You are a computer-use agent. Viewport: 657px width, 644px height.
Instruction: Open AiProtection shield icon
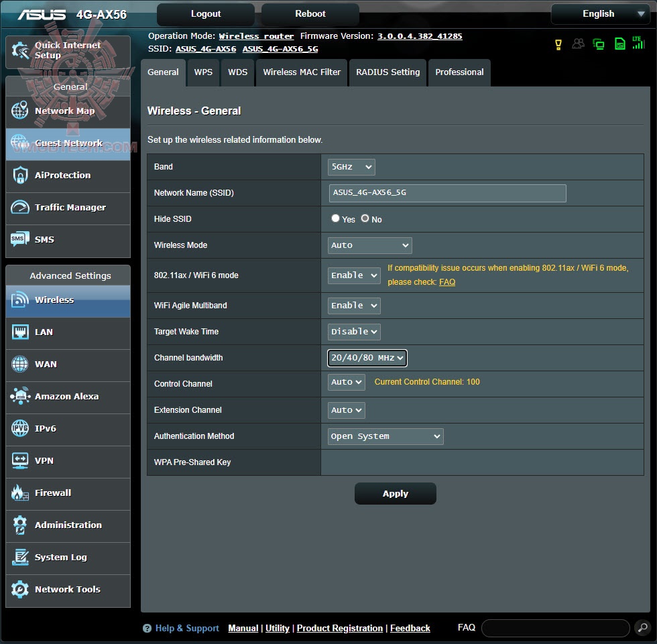pos(19,175)
